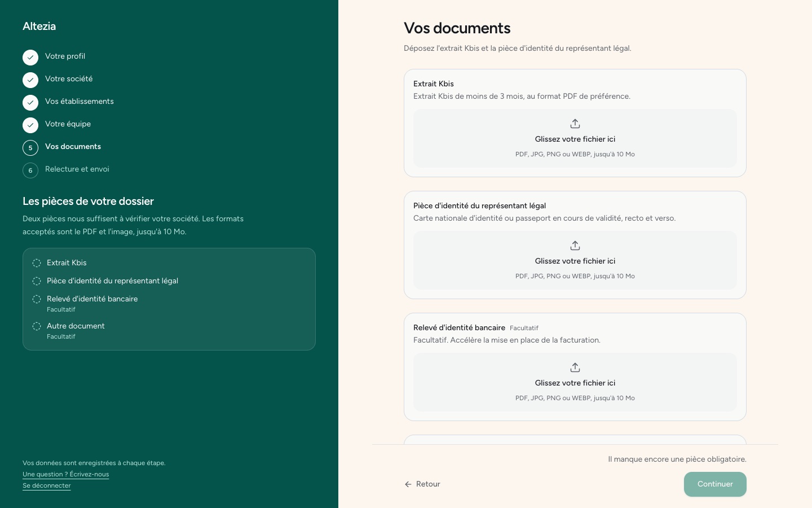
Task: Click dashed circle icon next to Pièce d'identité
Action: pyautogui.click(x=37, y=281)
